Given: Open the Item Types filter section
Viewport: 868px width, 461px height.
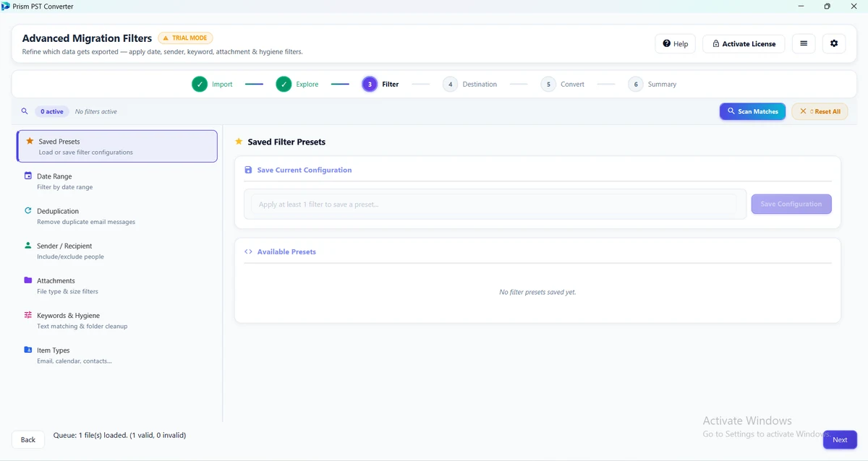Looking at the screenshot, I should pos(117,355).
